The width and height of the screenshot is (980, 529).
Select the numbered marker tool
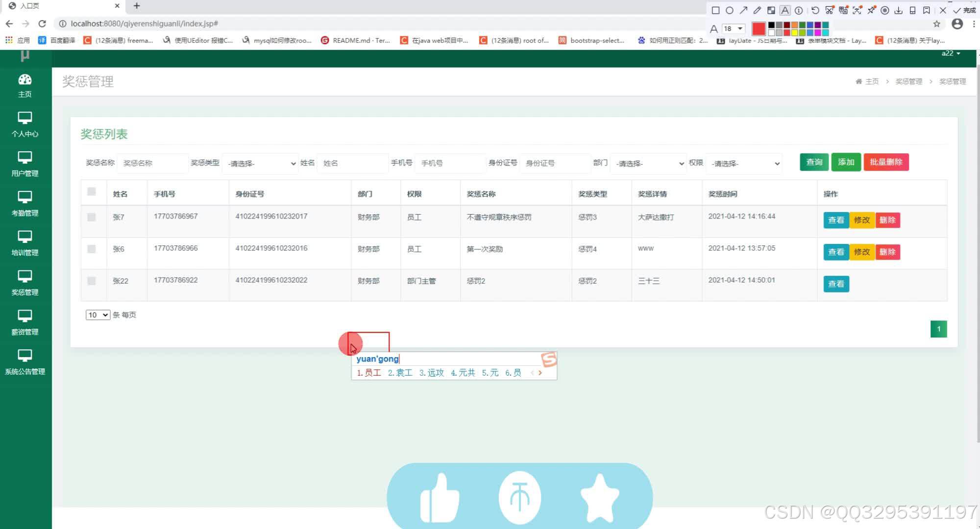click(799, 10)
